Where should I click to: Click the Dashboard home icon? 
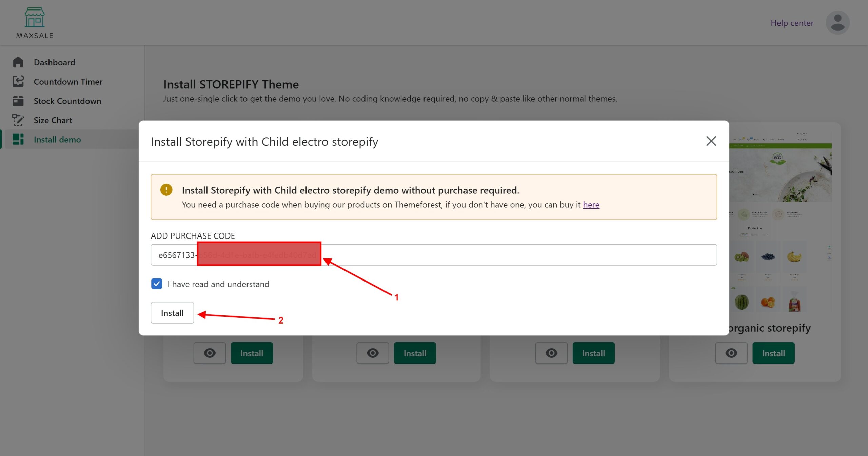click(18, 62)
